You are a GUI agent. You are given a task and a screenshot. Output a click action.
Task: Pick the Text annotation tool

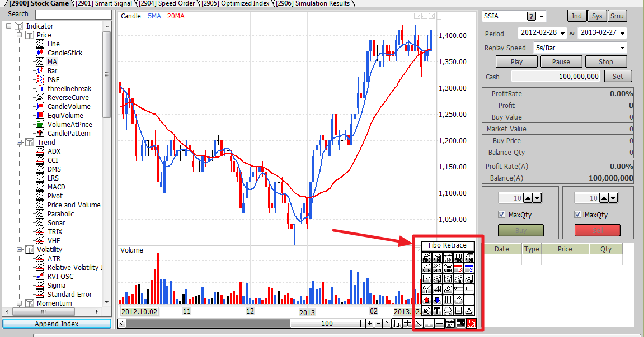437,311
